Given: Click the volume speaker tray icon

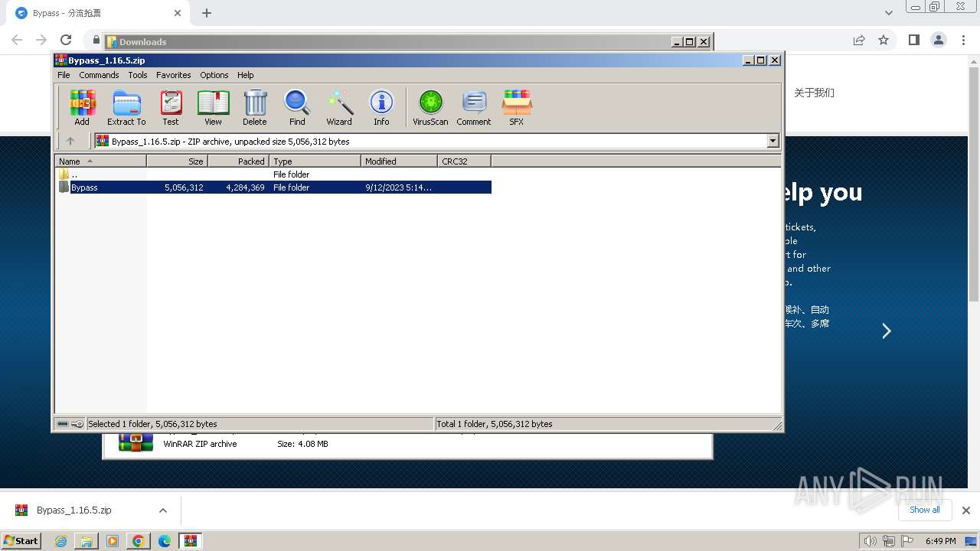Looking at the screenshot, I should [x=871, y=541].
